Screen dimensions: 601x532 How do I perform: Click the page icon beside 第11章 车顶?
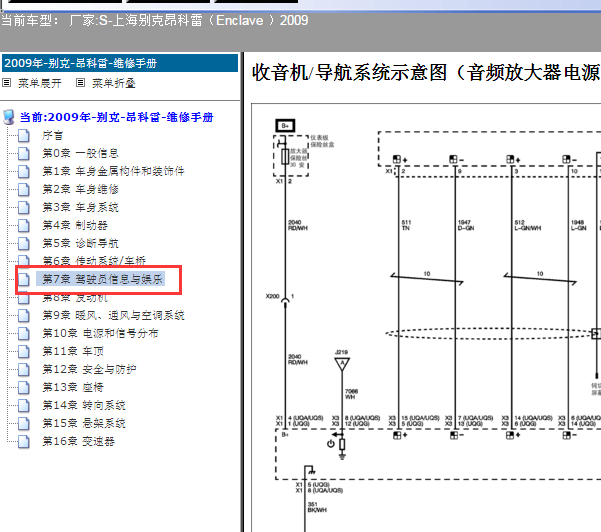[24, 351]
